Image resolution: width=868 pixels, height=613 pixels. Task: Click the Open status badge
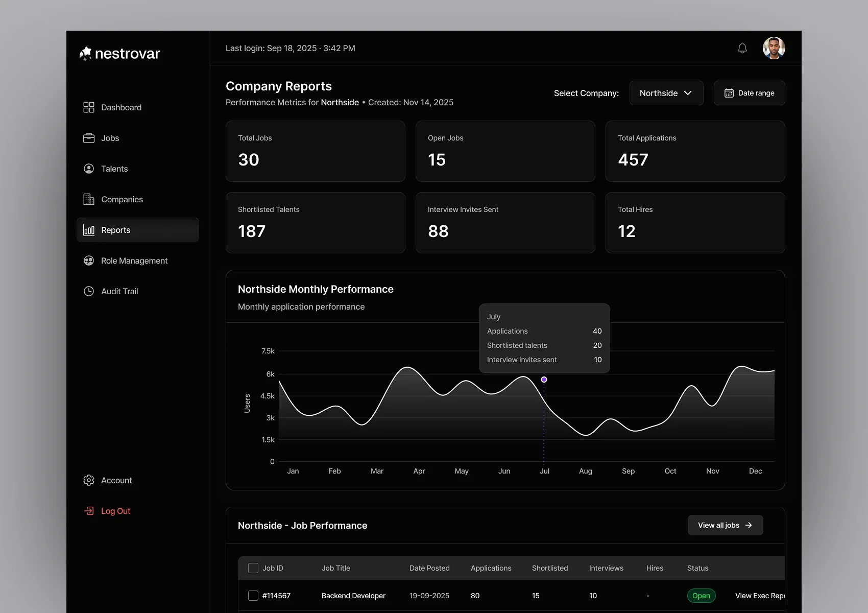click(702, 596)
